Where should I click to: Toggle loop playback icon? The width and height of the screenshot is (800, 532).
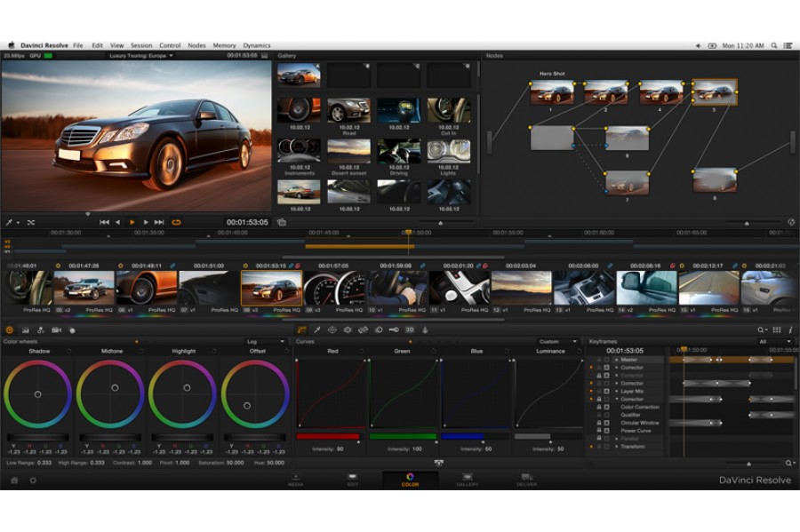coord(177,222)
